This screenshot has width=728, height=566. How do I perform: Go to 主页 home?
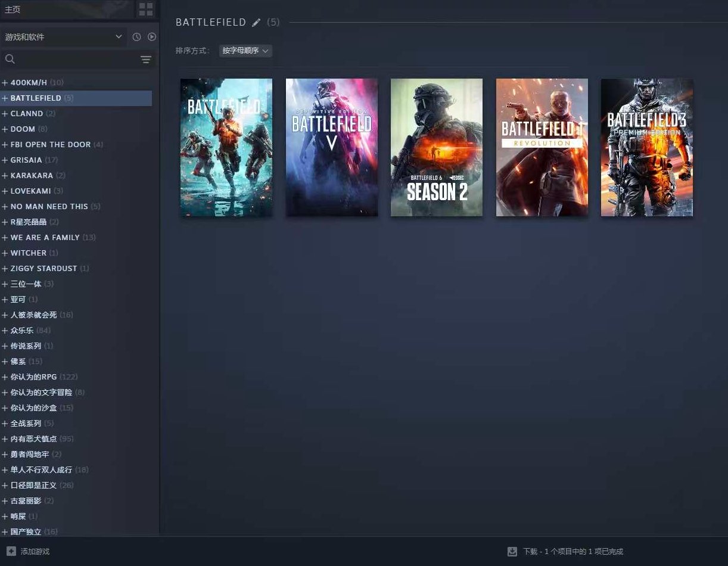(x=13, y=10)
